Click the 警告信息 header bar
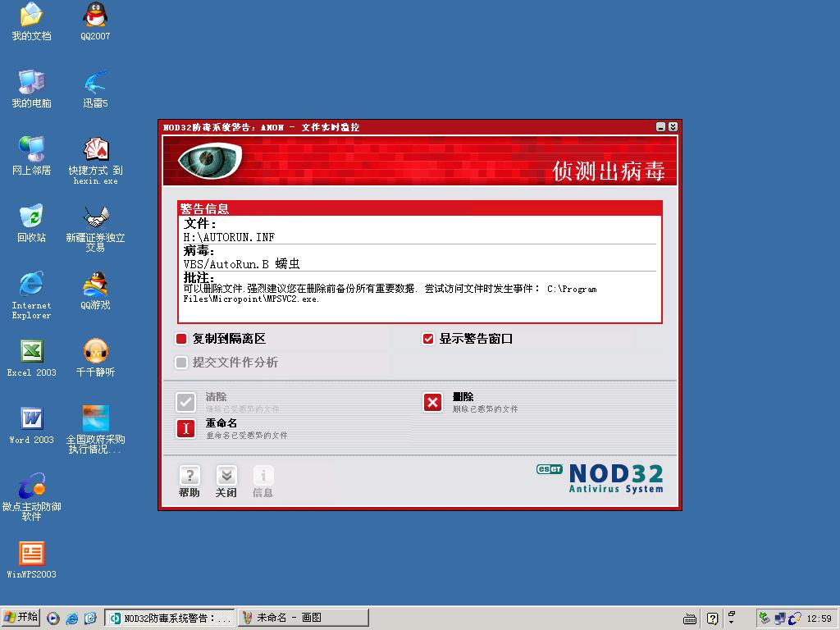Image resolution: width=840 pixels, height=630 pixels. 419,208
